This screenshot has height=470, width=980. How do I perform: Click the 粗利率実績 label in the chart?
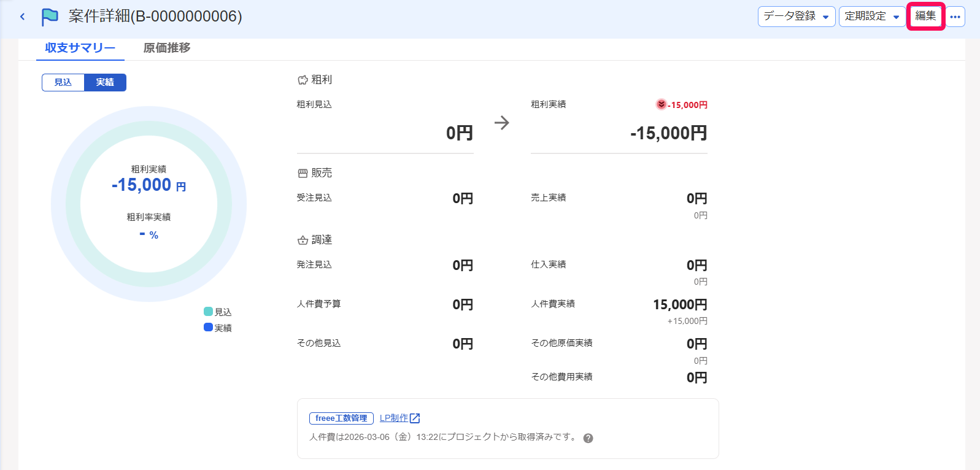click(x=149, y=217)
